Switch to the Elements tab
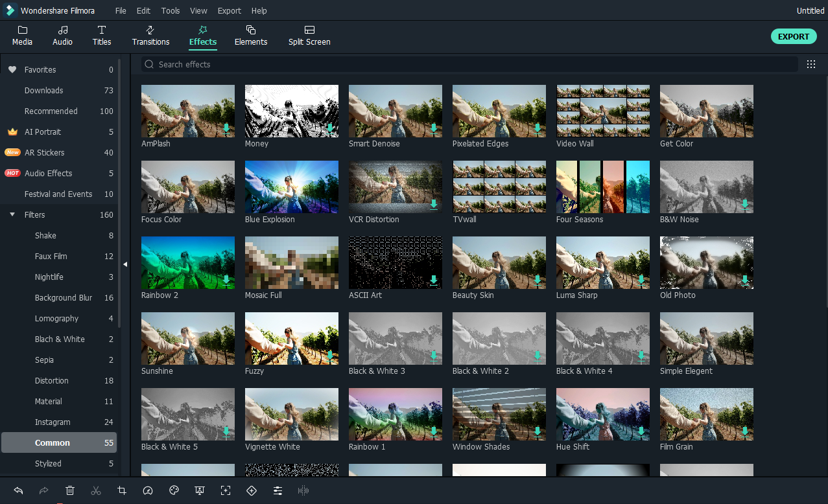828x504 pixels. tap(251, 36)
